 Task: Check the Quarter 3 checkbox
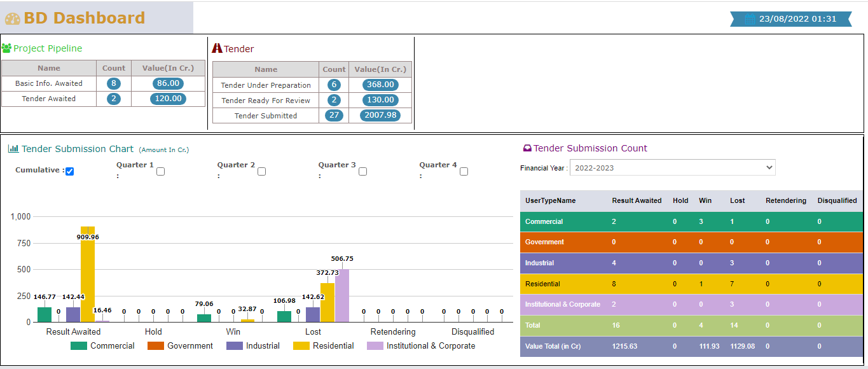(x=362, y=171)
